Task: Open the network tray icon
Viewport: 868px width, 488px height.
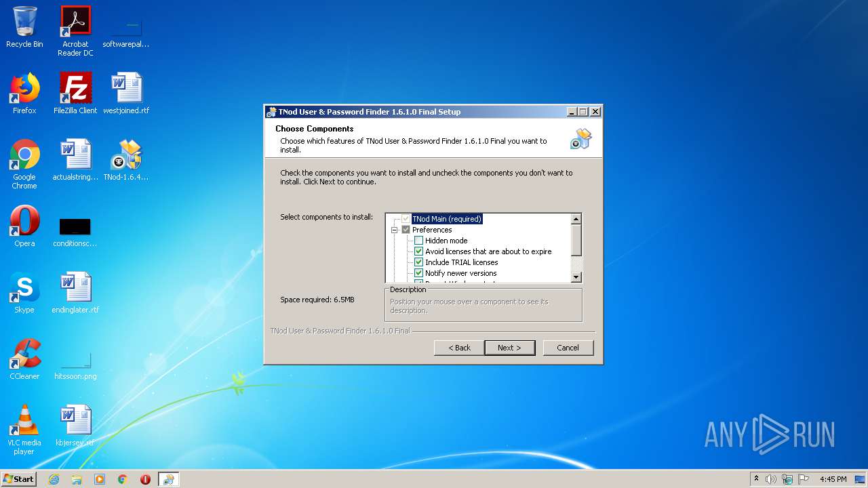Action: coord(787,479)
